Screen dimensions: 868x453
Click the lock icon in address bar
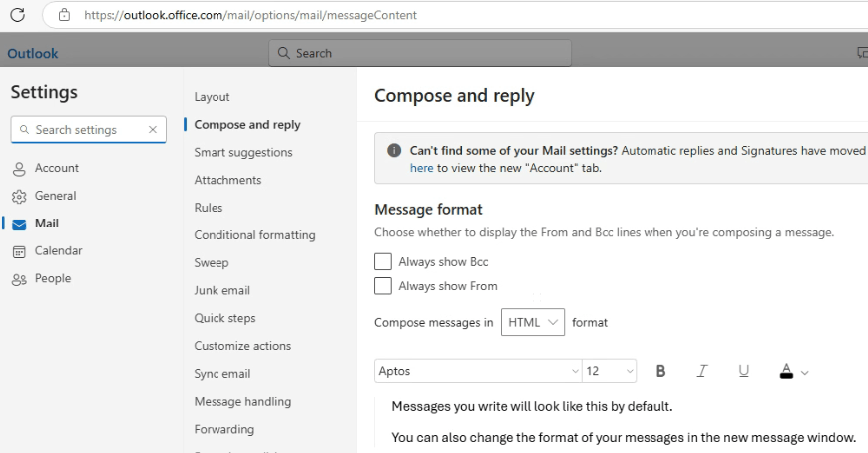[64, 15]
